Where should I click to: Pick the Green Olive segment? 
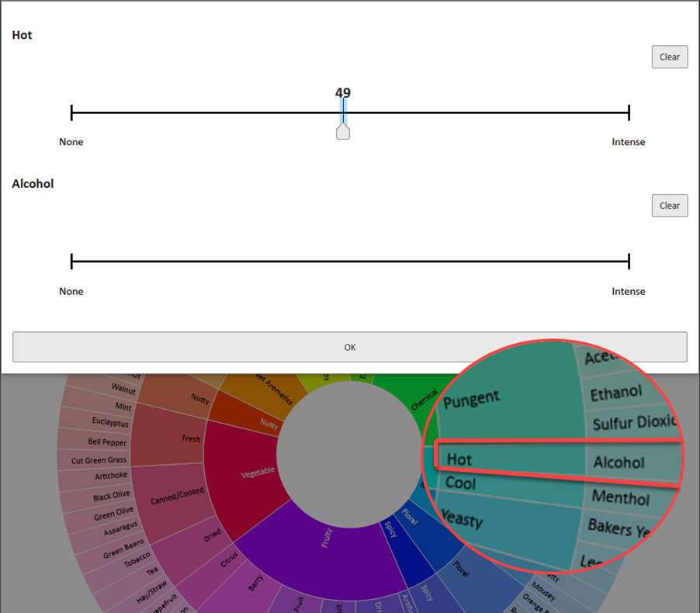click(x=100, y=514)
